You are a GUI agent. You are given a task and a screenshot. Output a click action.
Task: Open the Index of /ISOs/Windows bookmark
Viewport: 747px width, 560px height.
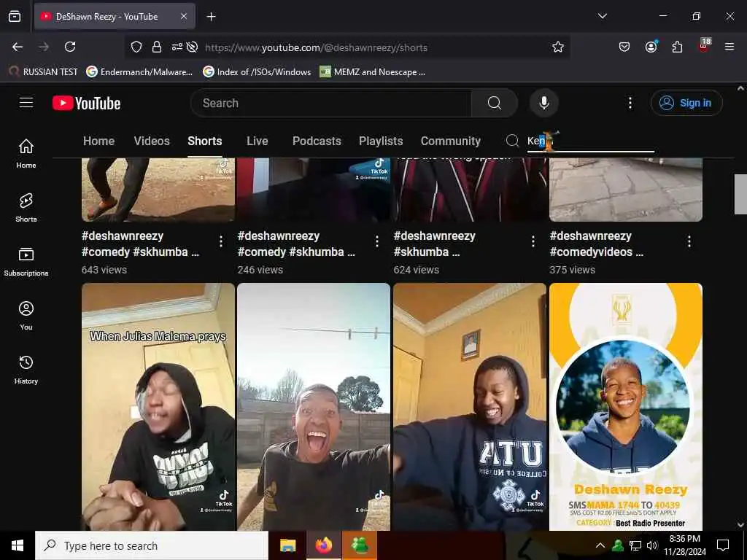point(257,72)
